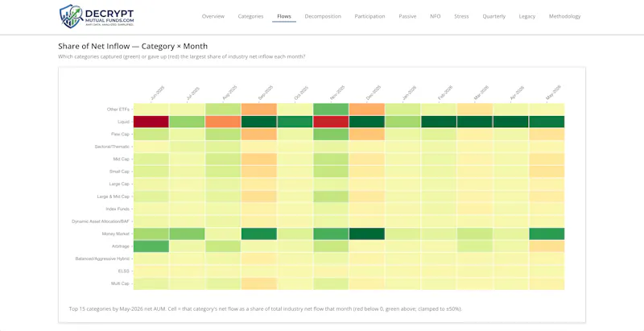Click the Dec-2025 column header
Screen dimensions: 644x331
click(x=374, y=93)
